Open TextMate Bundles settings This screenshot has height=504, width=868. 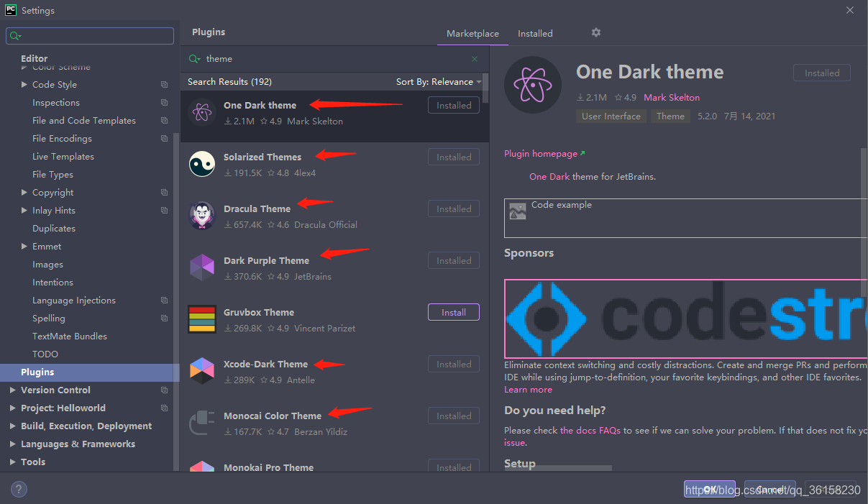coord(70,336)
